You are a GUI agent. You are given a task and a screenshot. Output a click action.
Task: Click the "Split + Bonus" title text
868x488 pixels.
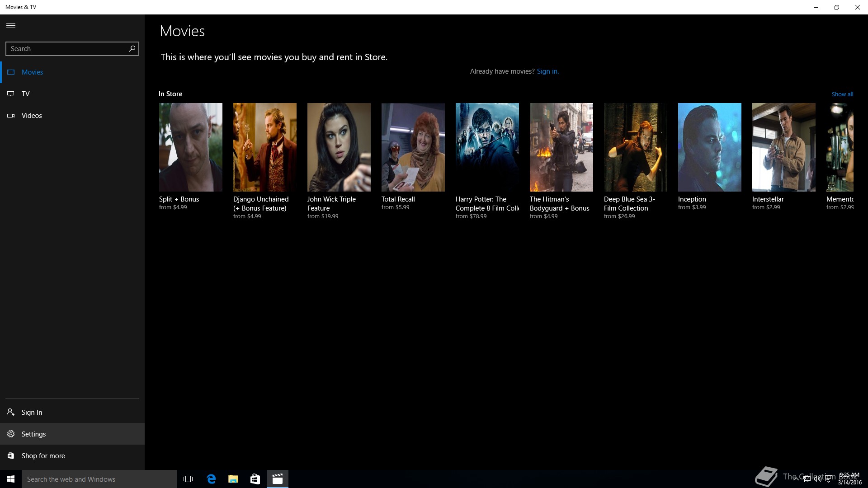179,199
